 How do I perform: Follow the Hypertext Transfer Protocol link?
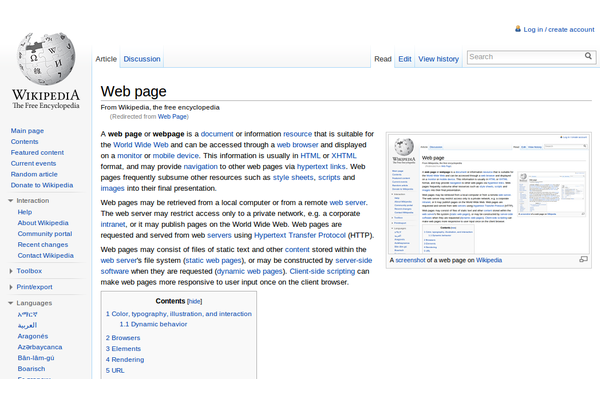pyautogui.click(x=300, y=235)
